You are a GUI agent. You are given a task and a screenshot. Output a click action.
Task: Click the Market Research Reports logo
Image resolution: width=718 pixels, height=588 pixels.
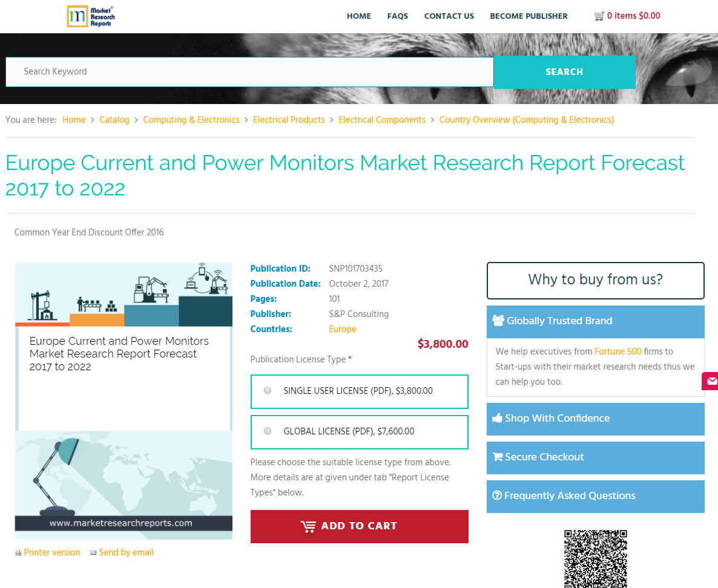point(91,16)
